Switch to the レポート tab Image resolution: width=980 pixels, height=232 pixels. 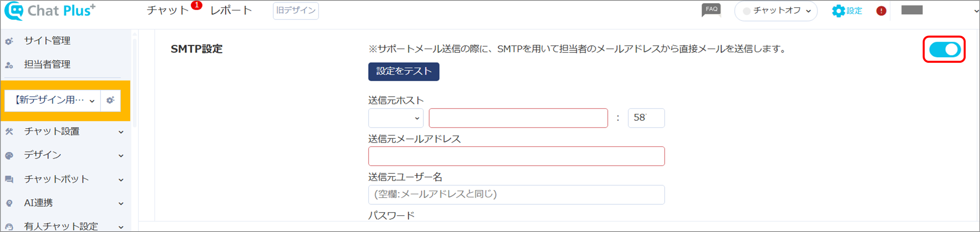[x=231, y=10]
